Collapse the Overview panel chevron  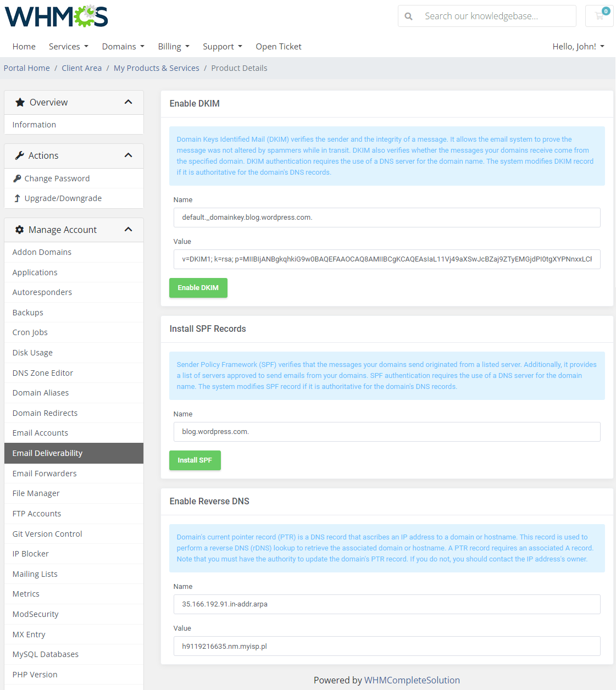click(129, 102)
